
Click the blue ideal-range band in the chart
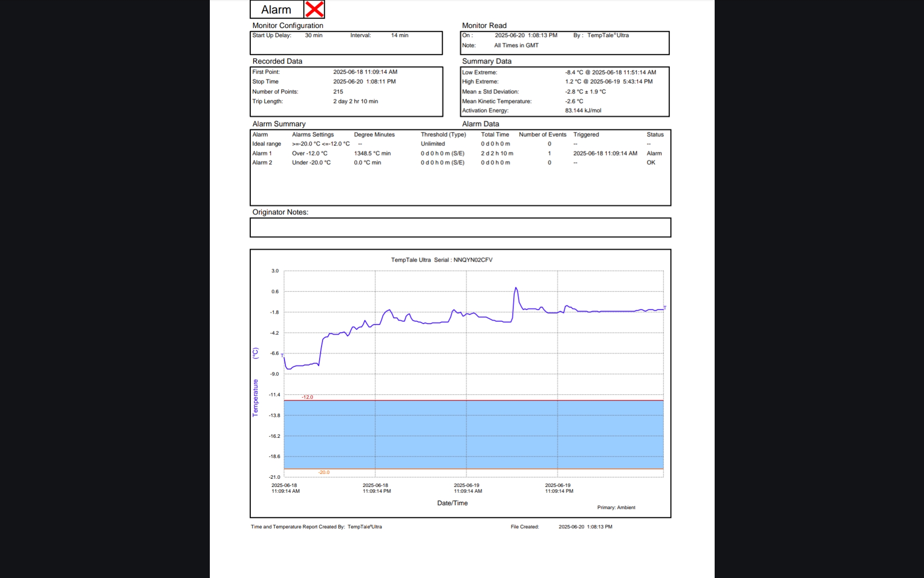474,434
